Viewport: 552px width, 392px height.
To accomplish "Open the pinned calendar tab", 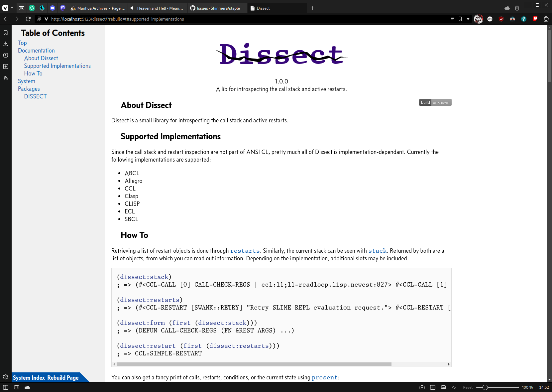I will (x=22, y=8).
